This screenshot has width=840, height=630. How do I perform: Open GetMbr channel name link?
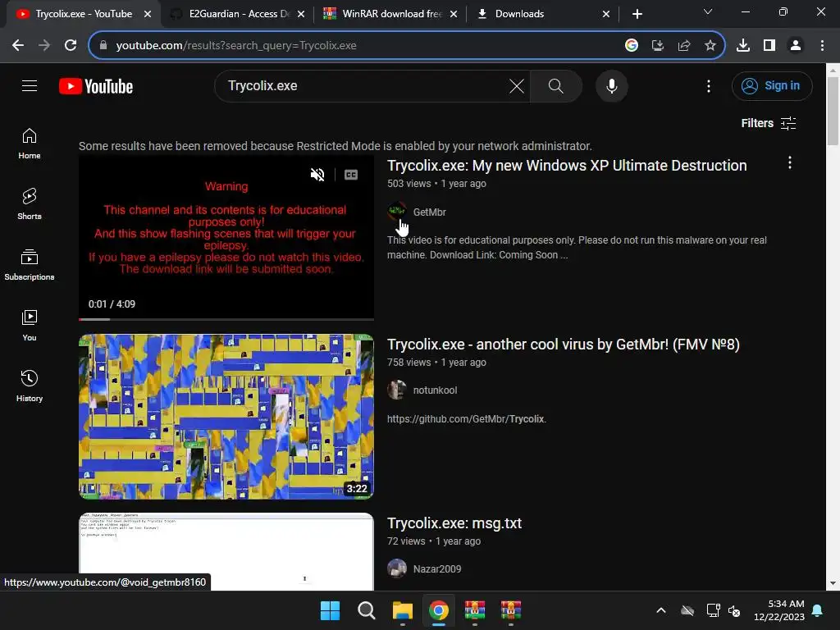point(430,212)
